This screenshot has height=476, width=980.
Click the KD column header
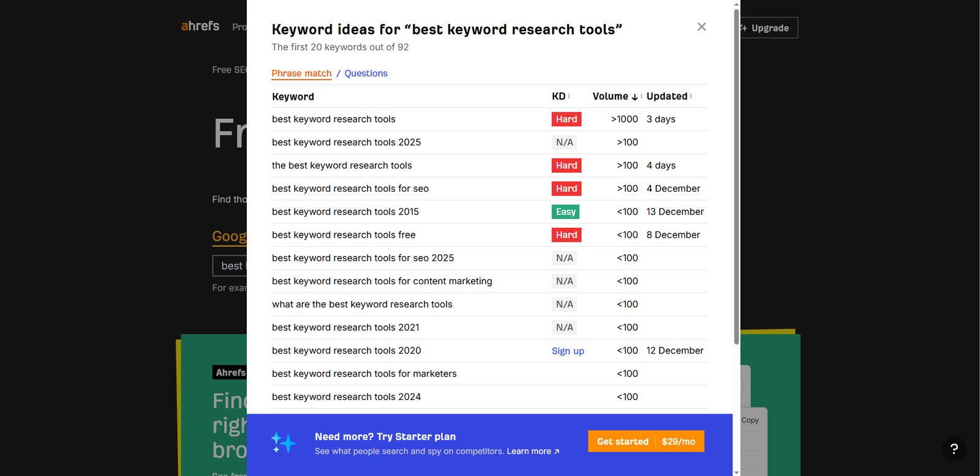(559, 96)
